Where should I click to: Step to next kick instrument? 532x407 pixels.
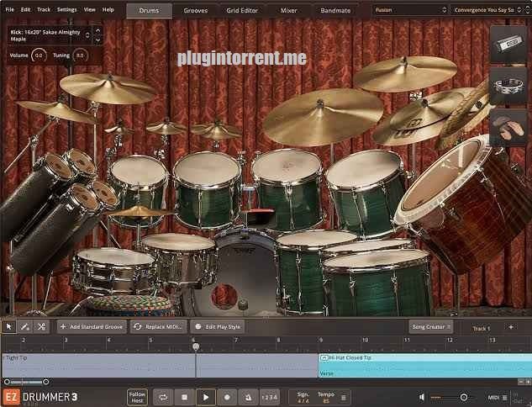[x=98, y=40]
